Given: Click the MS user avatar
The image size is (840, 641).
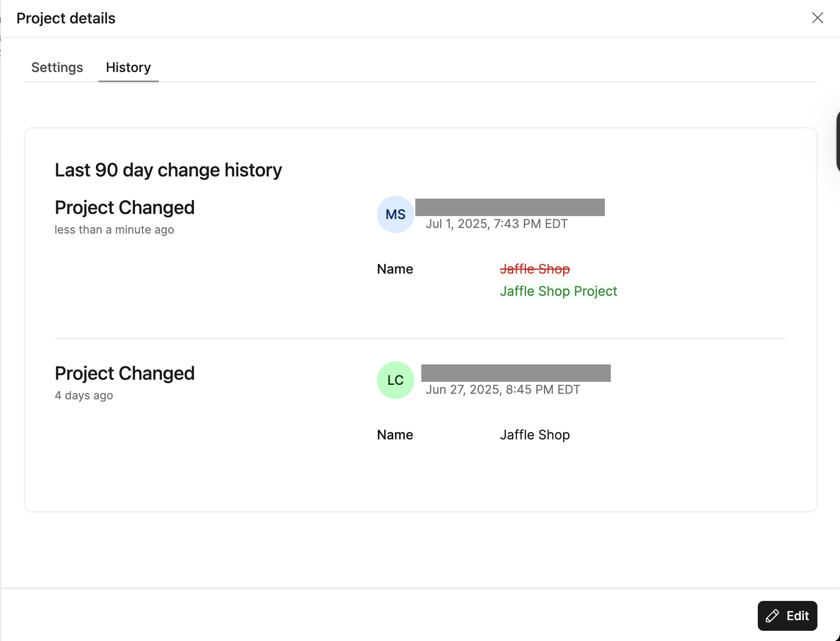Looking at the screenshot, I should [395, 214].
